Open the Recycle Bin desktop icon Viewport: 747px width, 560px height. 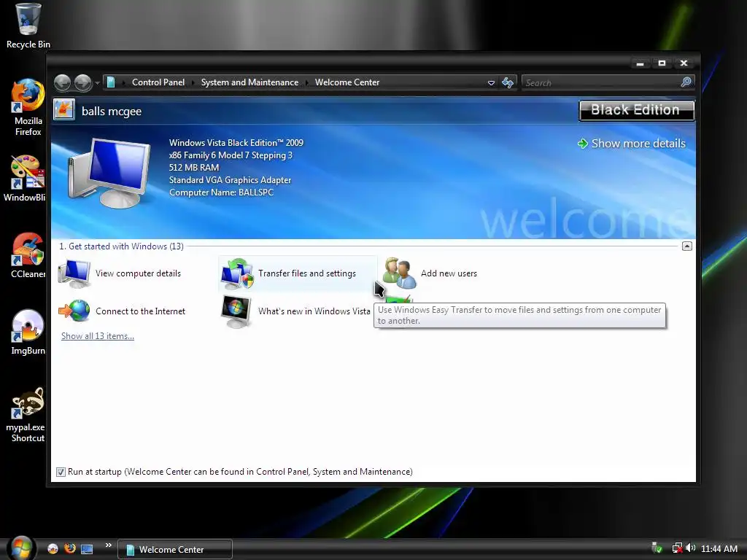tap(28, 25)
